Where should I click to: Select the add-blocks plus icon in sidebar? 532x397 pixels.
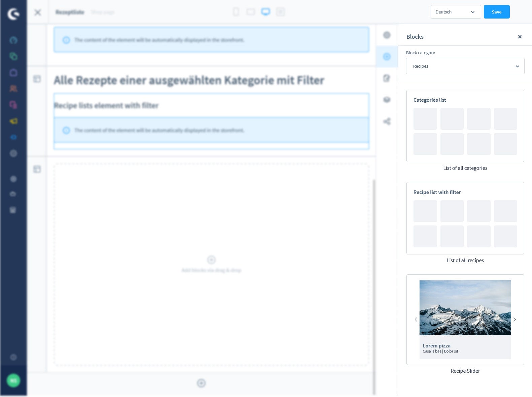pyautogui.click(x=387, y=57)
